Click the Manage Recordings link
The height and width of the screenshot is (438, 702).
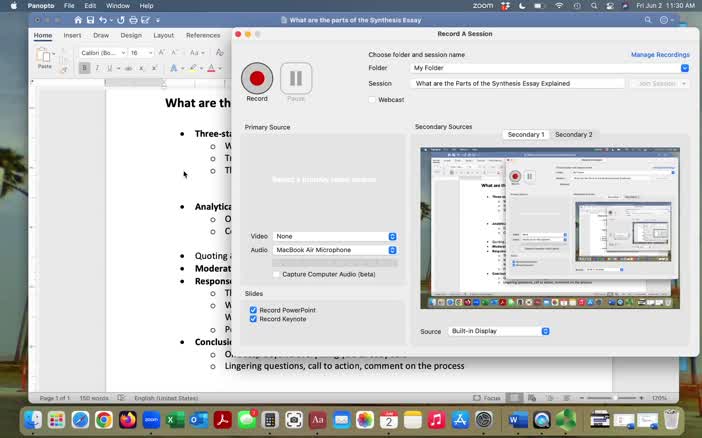coord(660,55)
